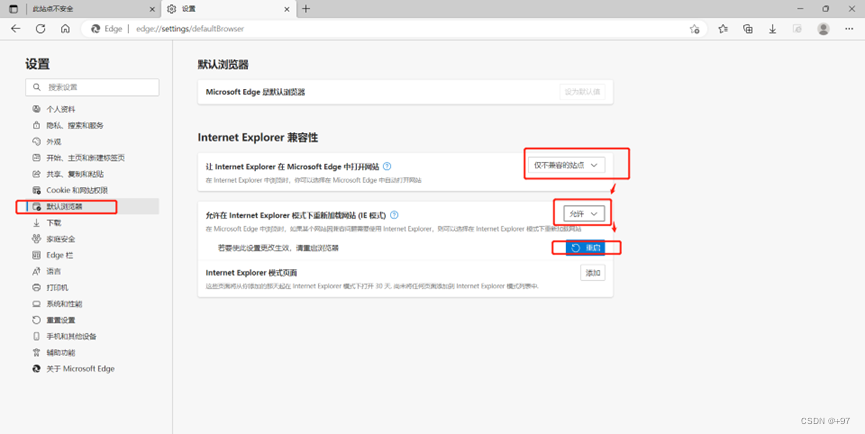Click the 搜索设置 search box
Screen dimensions: 865x434
coord(92,87)
